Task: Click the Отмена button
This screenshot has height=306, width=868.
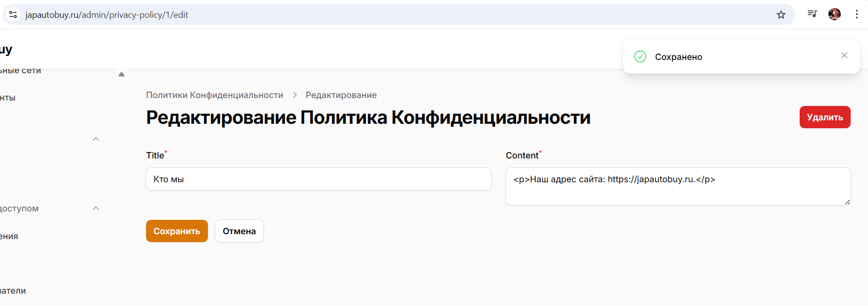Action: point(239,231)
